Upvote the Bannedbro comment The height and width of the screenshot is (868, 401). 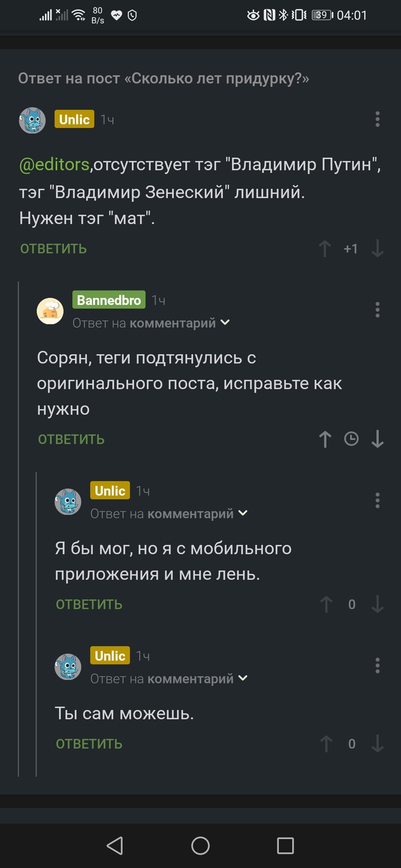pyautogui.click(x=325, y=439)
